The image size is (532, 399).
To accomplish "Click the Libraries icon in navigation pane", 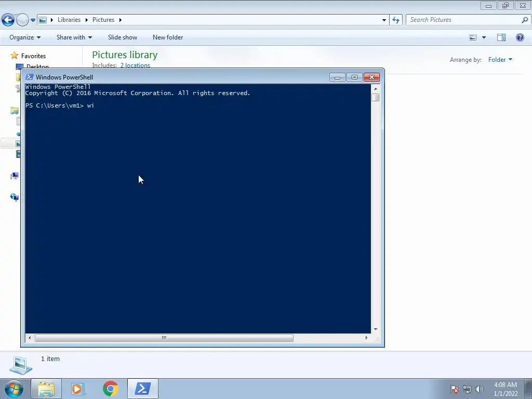I will tap(14, 111).
